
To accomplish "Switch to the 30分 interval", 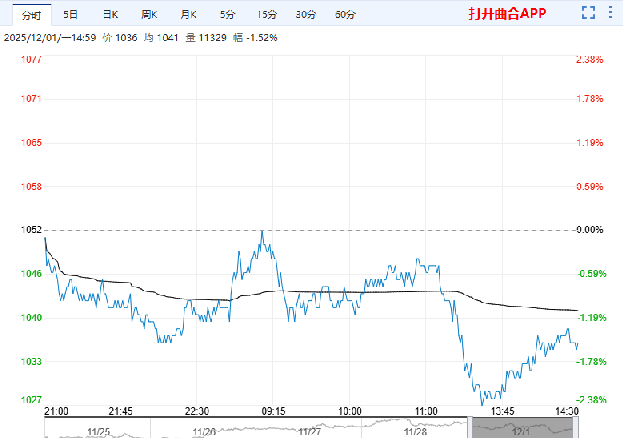I will (306, 15).
